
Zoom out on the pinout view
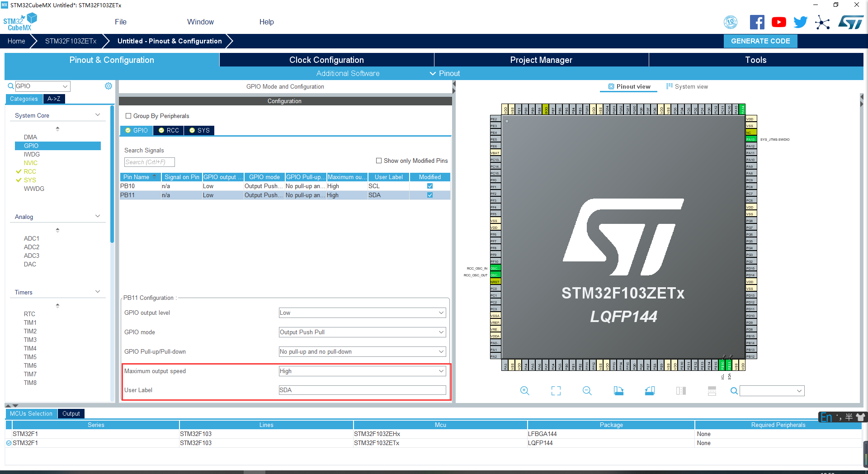point(586,390)
